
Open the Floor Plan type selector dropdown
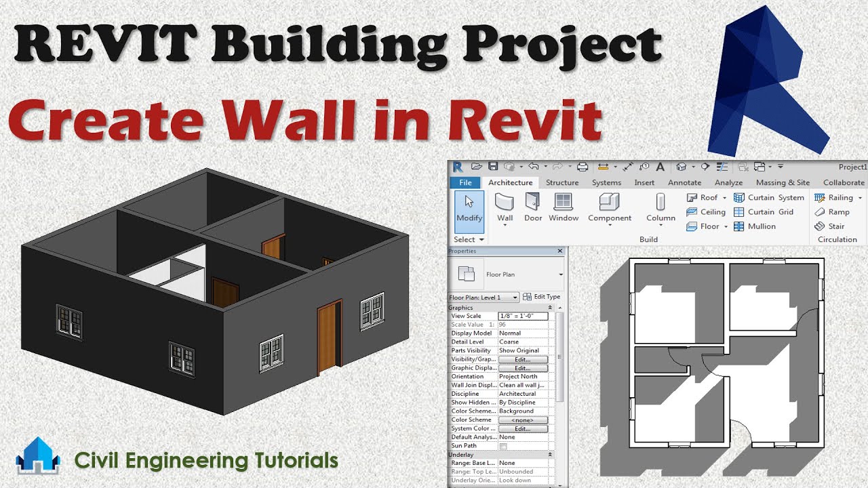(561, 274)
